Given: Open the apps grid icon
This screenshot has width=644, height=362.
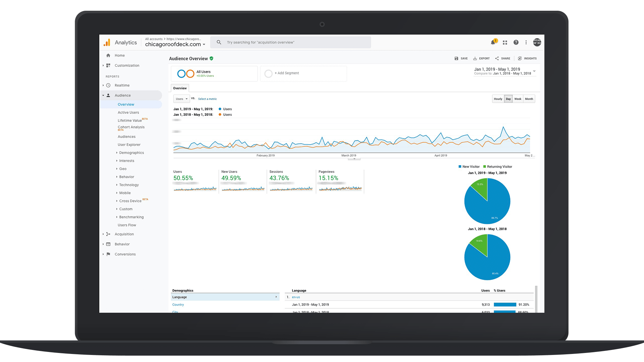Looking at the screenshot, I should tap(505, 42).
